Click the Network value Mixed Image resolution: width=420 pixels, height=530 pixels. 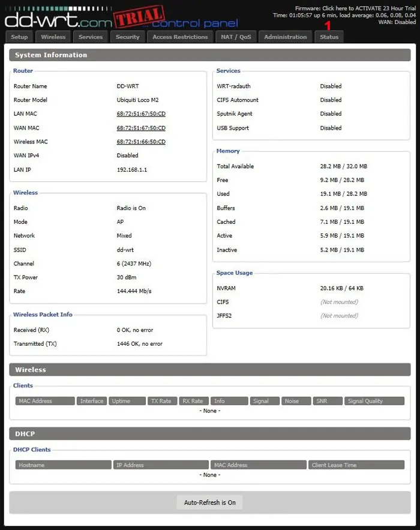click(x=124, y=236)
